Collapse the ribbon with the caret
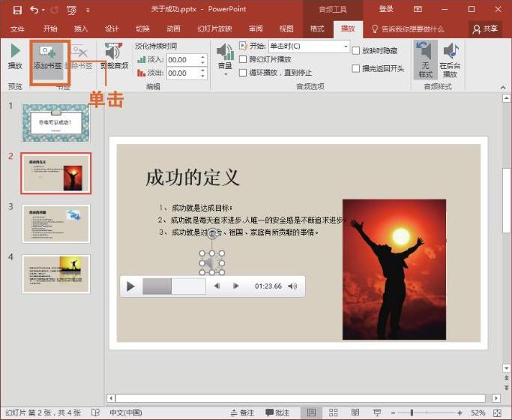 [503, 87]
